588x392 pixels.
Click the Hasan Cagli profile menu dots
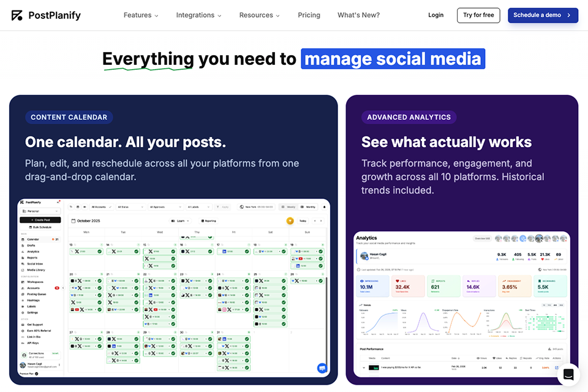[x=59, y=364]
